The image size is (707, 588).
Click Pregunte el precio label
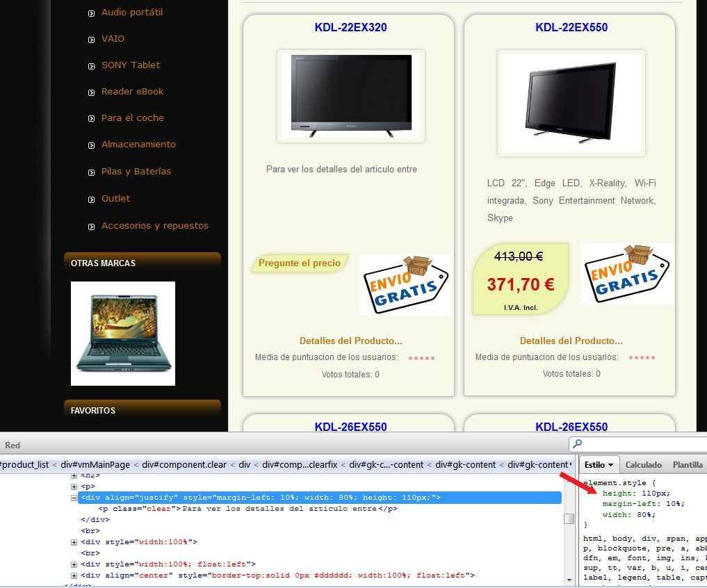300,263
